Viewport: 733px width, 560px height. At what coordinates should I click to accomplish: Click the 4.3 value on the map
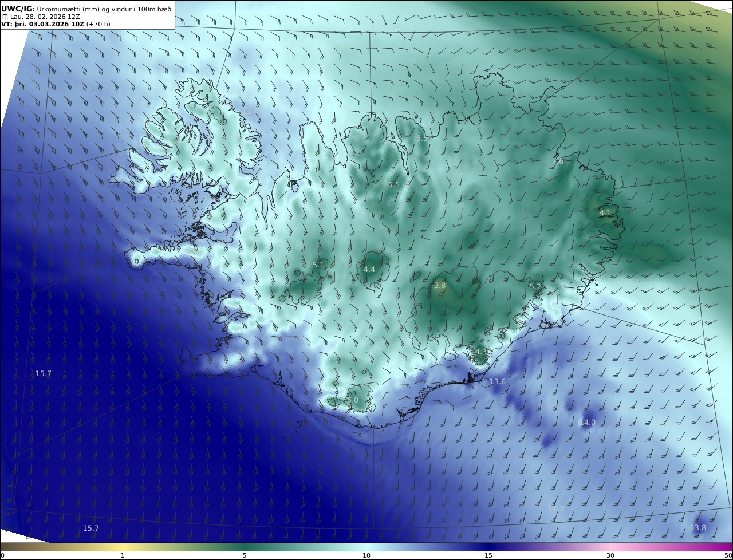click(480, 352)
